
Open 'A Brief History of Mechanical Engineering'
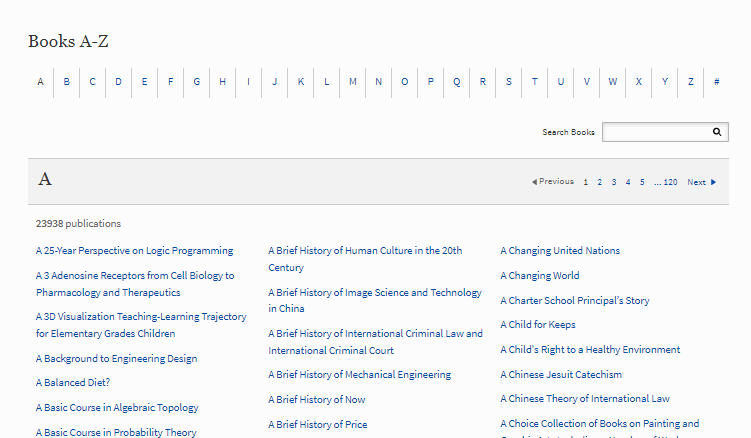[360, 375]
